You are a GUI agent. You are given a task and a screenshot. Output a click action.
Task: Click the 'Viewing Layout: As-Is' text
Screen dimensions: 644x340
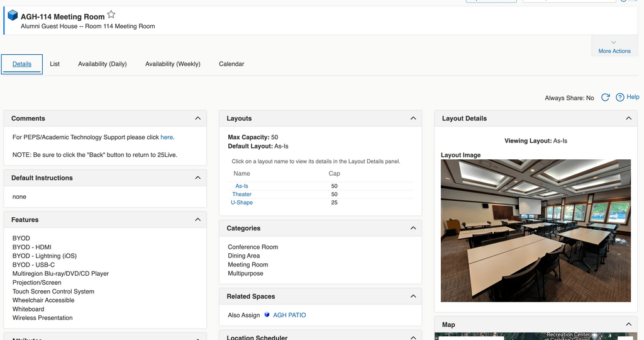pos(536,141)
